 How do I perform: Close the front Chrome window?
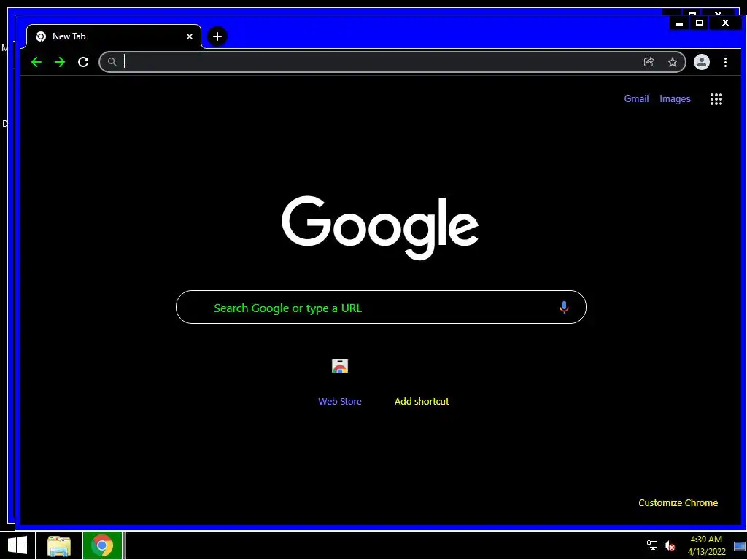coord(725,23)
